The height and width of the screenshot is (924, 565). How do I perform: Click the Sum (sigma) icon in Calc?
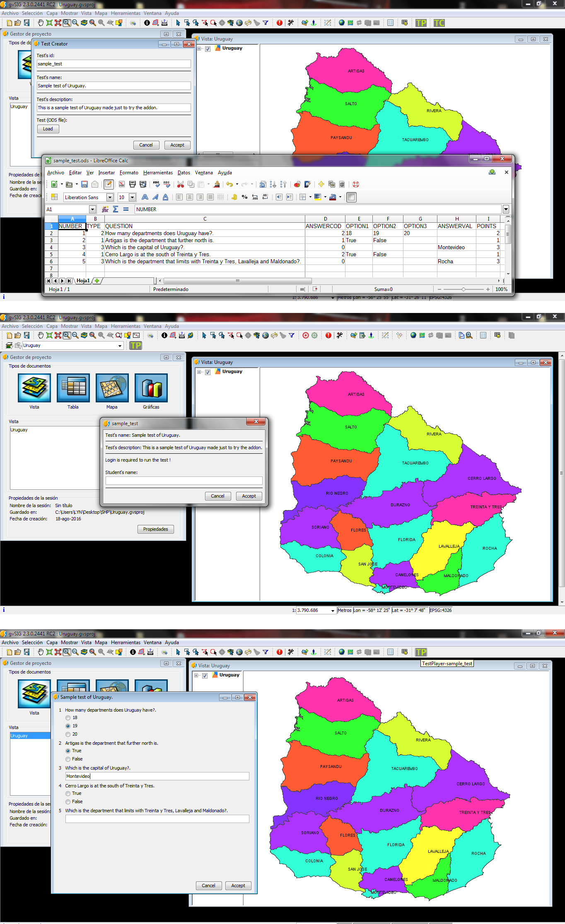click(116, 209)
